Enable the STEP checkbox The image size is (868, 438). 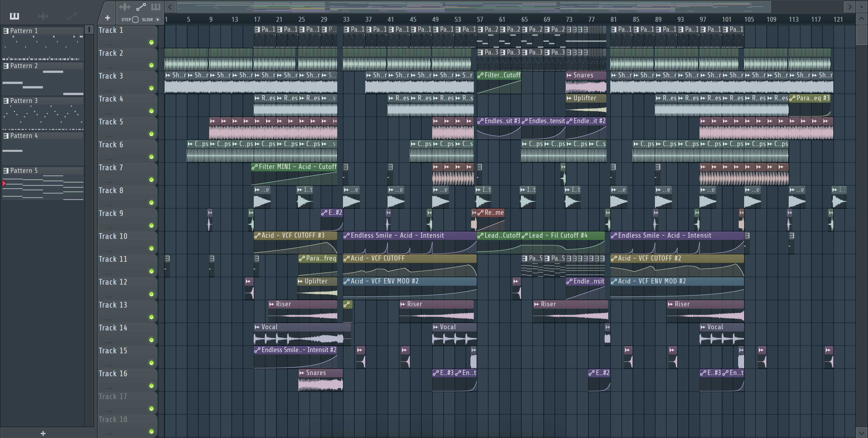pos(135,20)
